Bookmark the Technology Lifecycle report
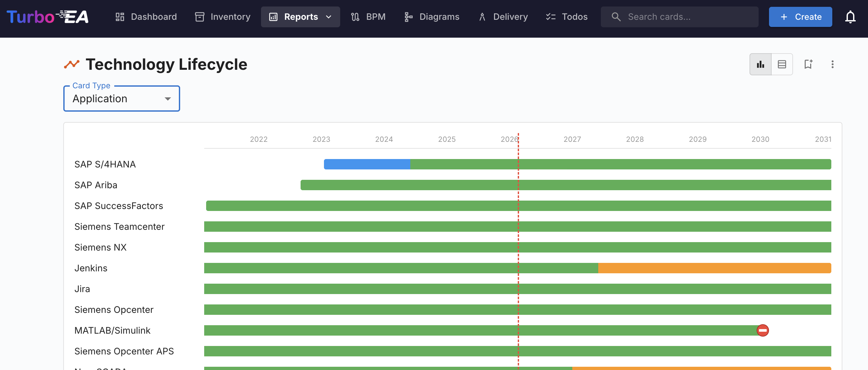Viewport: 868px width, 370px height. 808,64
